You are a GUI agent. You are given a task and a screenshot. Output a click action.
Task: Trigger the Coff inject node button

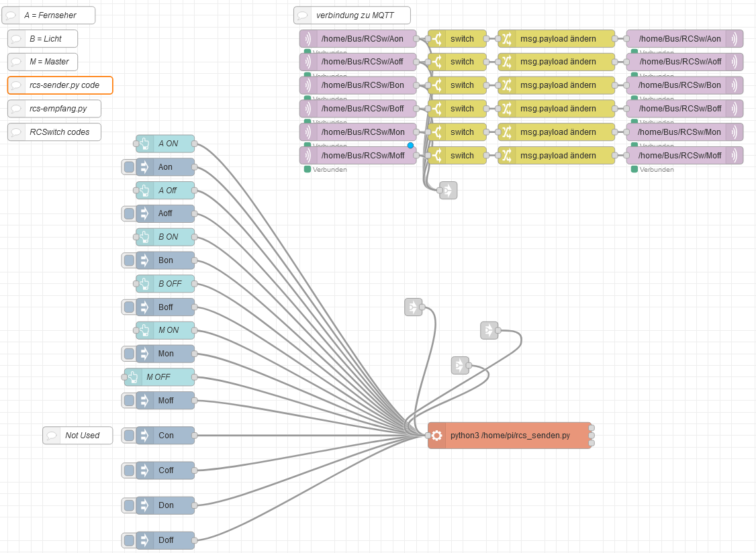[x=129, y=470]
